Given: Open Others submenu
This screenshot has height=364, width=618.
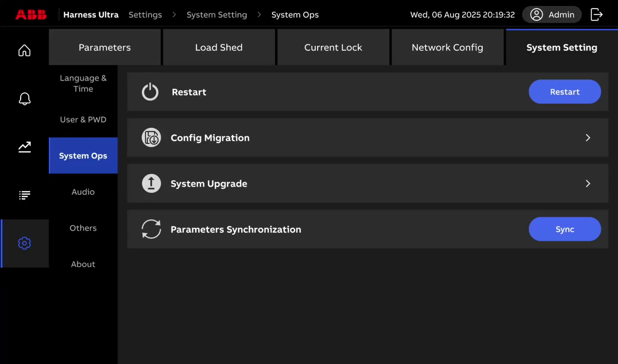Looking at the screenshot, I should [x=83, y=228].
